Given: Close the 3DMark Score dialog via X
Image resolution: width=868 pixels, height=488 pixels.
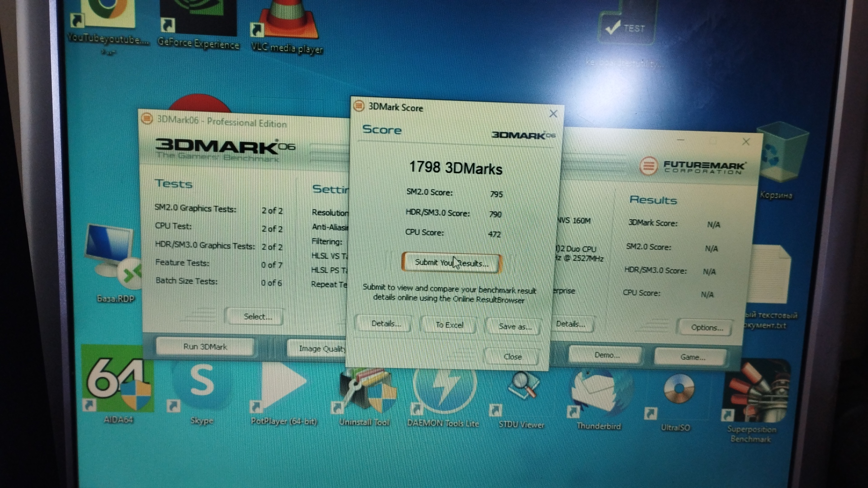Looking at the screenshot, I should (x=553, y=114).
